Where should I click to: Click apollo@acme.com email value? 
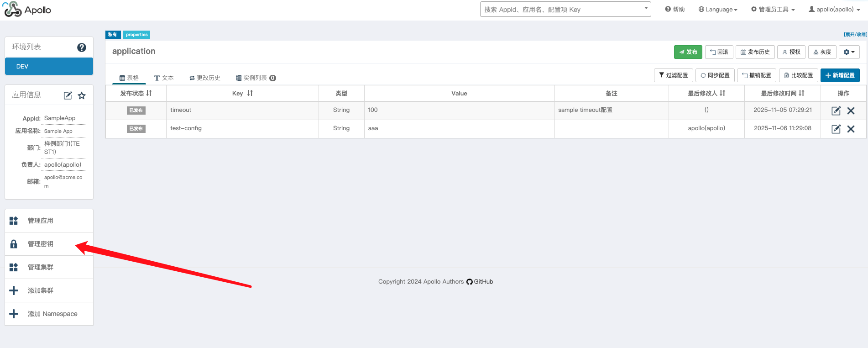click(x=63, y=181)
